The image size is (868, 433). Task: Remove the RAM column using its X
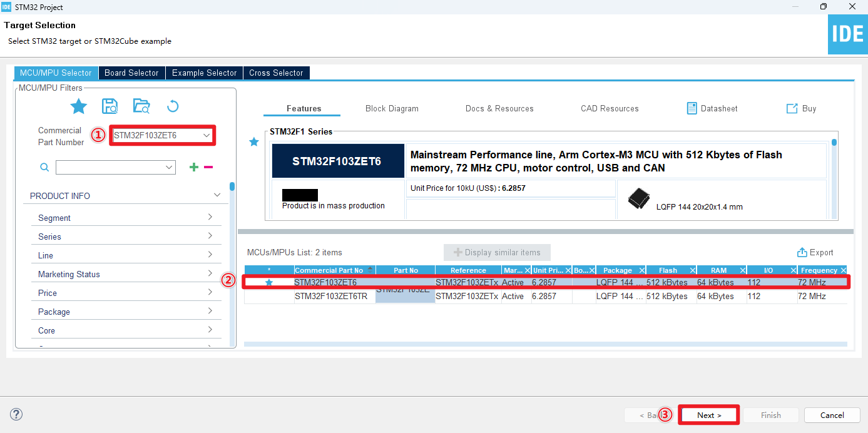(x=742, y=270)
